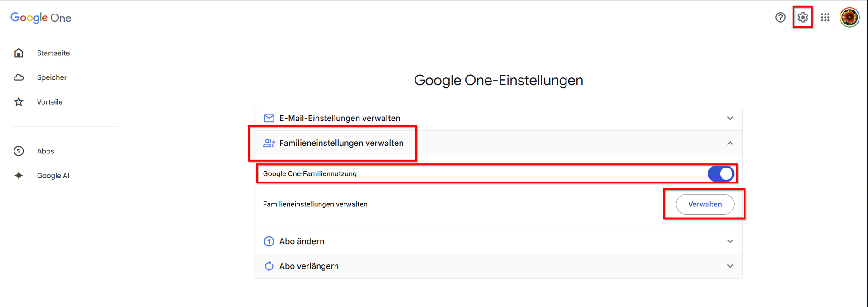Click the Vorteile star icon
Screen dimensions: 868x307
tap(19, 102)
